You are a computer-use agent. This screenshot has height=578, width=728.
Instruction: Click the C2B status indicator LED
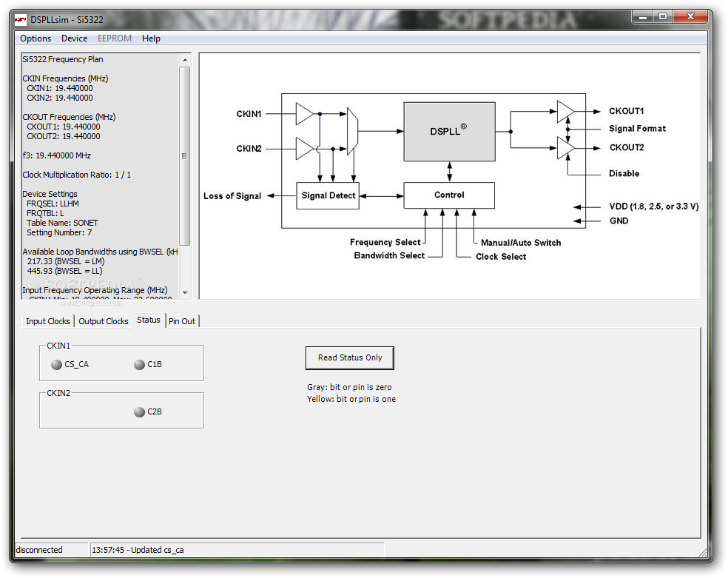(x=139, y=412)
